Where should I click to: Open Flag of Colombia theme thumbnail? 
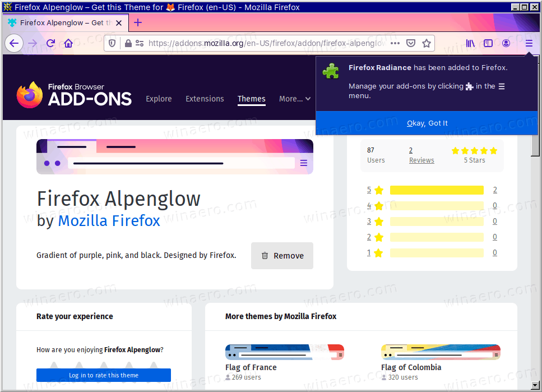[x=441, y=352]
